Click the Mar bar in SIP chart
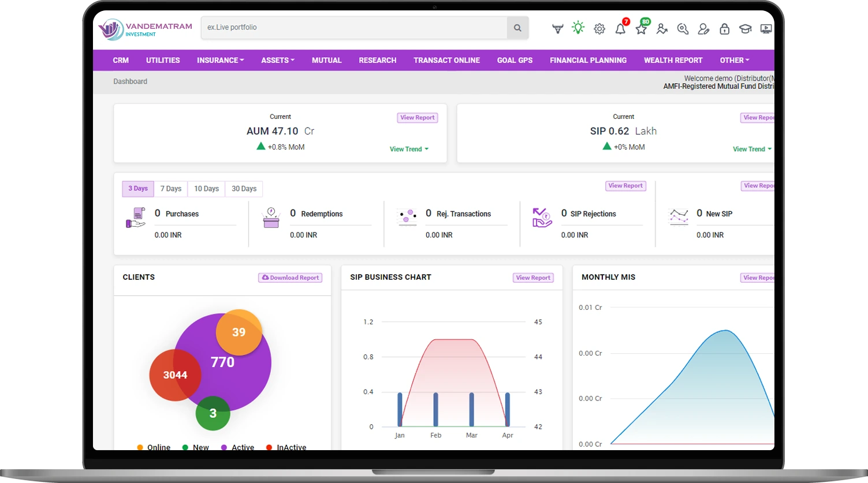Screen dimensions: 868x483 tap(472, 410)
